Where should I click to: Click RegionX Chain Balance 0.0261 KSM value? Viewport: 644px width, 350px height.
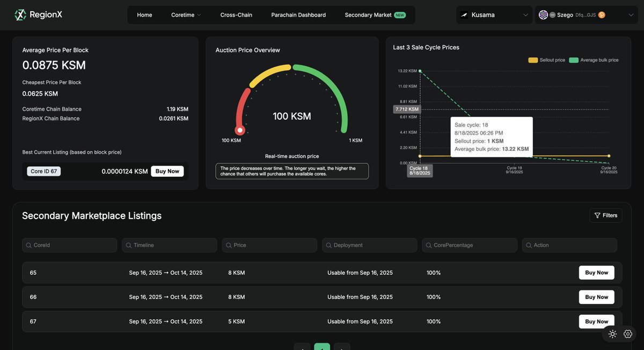(174, 119)
